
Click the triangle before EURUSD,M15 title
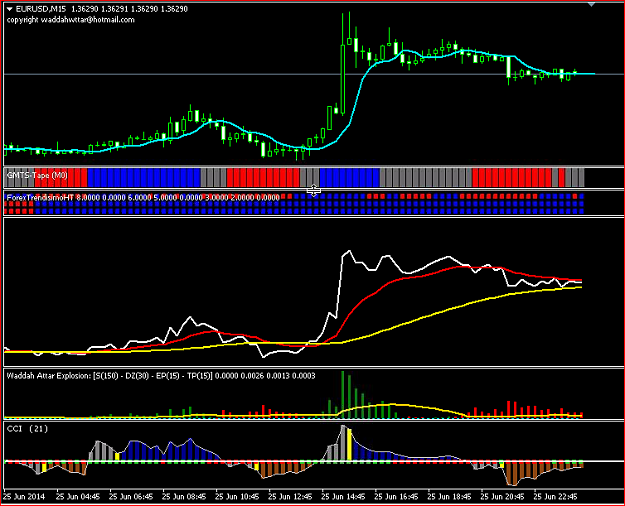(x=10, y=9)
